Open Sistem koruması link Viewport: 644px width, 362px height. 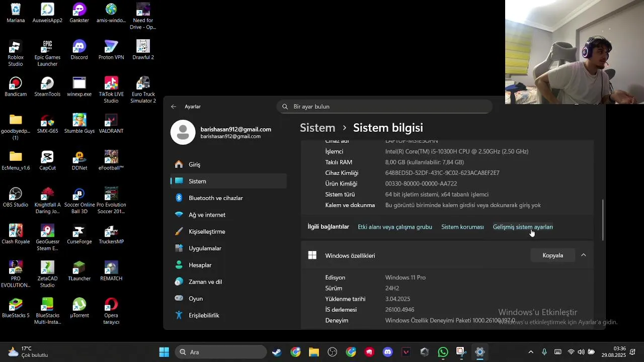(x=462, y=227)
